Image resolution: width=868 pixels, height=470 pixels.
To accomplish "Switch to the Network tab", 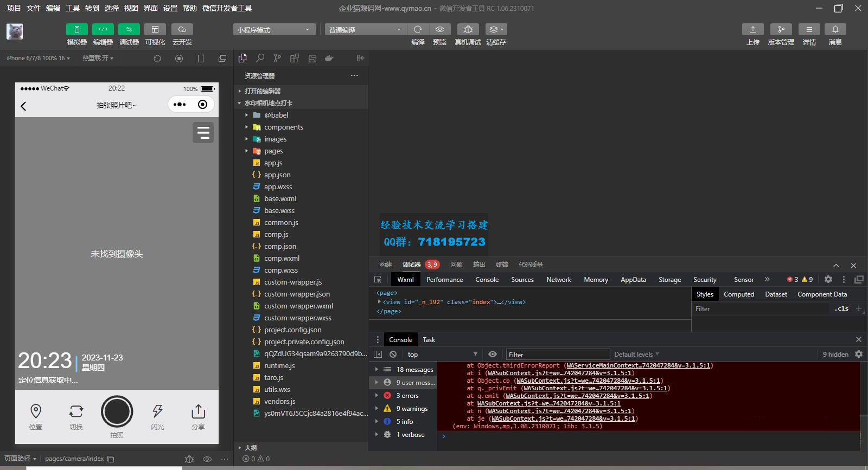I will [x=559, y=280].
